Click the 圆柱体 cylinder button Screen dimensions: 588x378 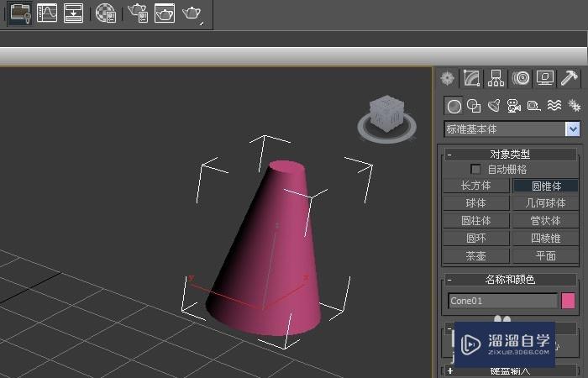(x=476, y=220)
